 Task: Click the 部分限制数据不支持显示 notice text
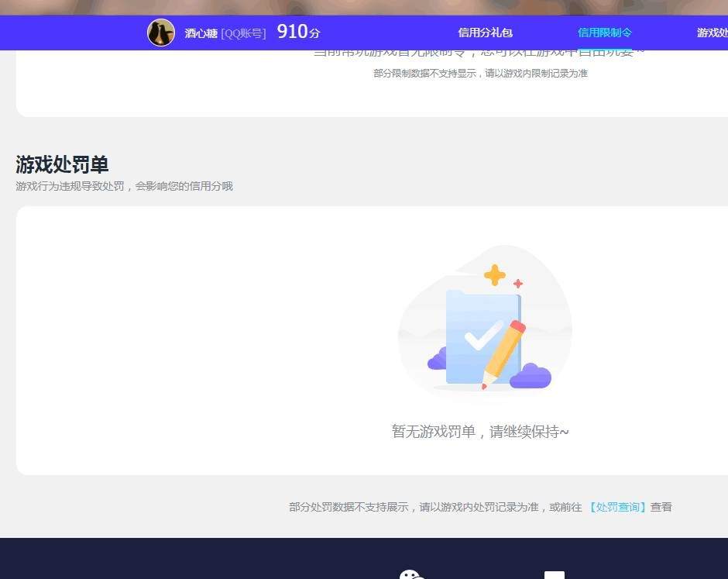click(x=480, y=74)
